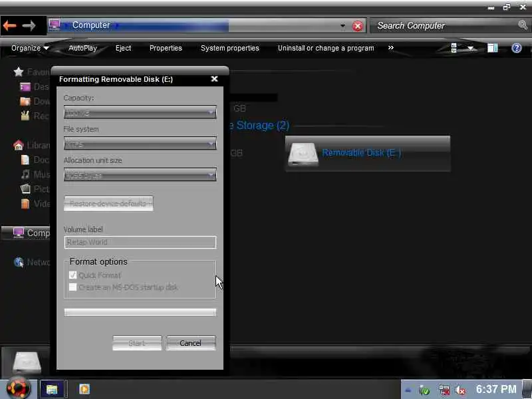Select the Music library in sidebar
The height and width of the screenshot is (399, 532).
click(x=35, y=174)
